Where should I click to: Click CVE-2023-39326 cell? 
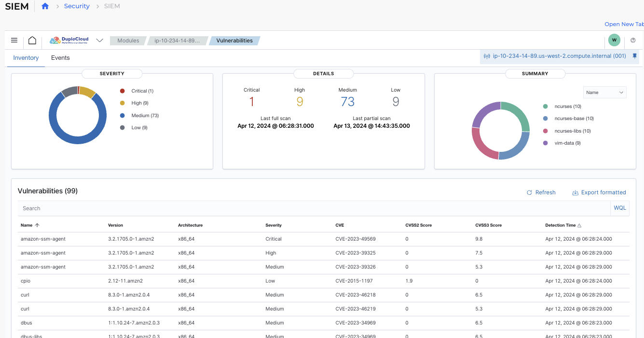pos(356,267)
